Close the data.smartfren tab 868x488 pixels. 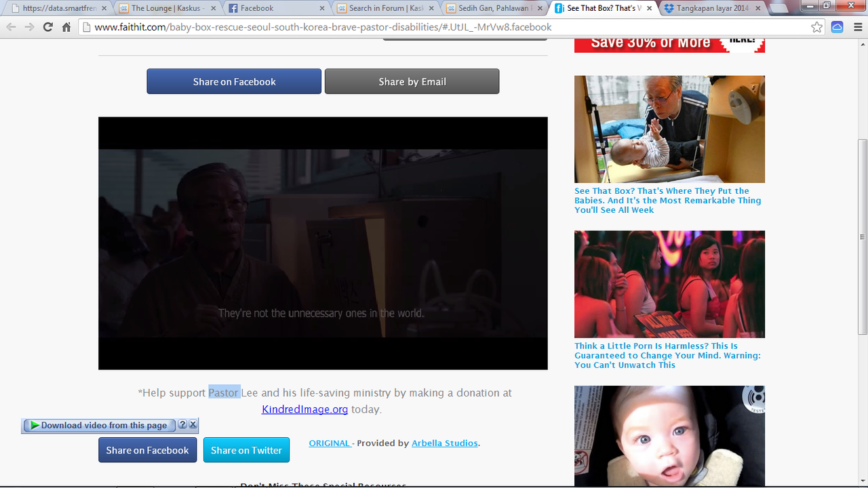pyautogui.click(x=103, y=8)
